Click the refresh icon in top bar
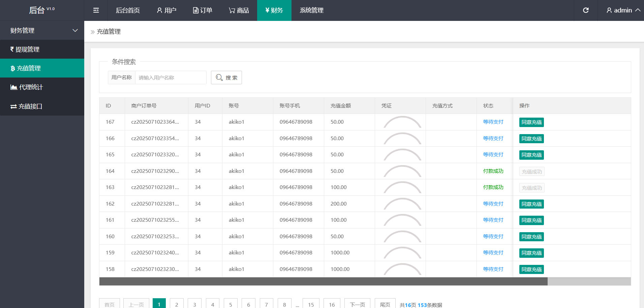644x308 pixels. (586, 10)
